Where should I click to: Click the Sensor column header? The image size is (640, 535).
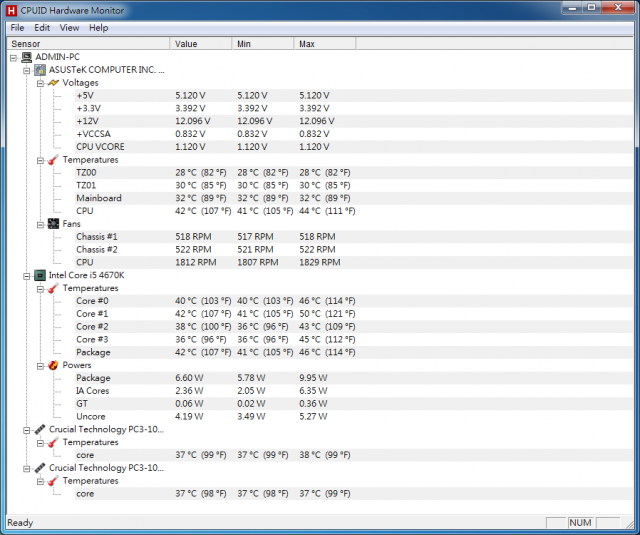click(x=88, y=44)
